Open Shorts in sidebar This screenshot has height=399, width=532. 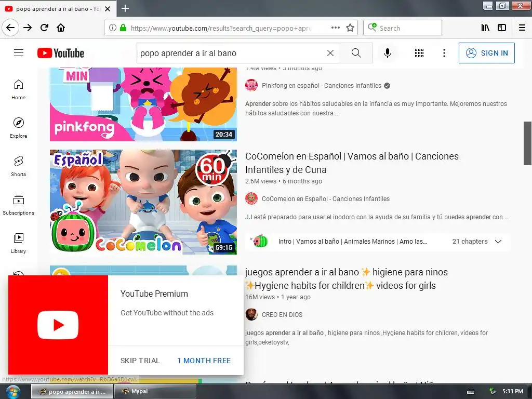point(19,166)
